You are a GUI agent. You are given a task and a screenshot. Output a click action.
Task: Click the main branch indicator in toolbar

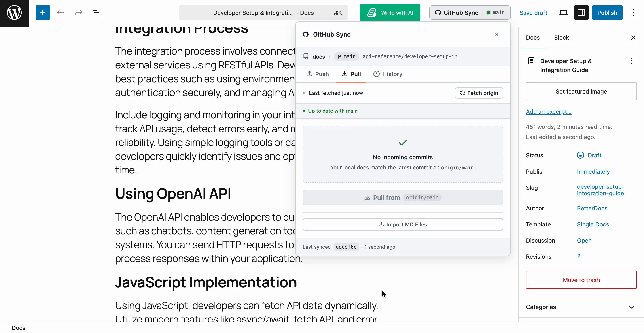point(496,13)
